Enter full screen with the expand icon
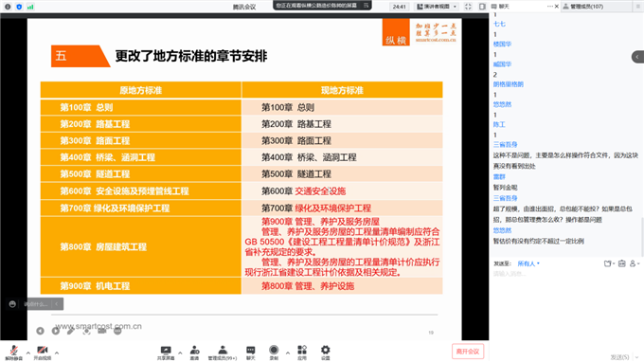644x362 pixels. point(468,7)
